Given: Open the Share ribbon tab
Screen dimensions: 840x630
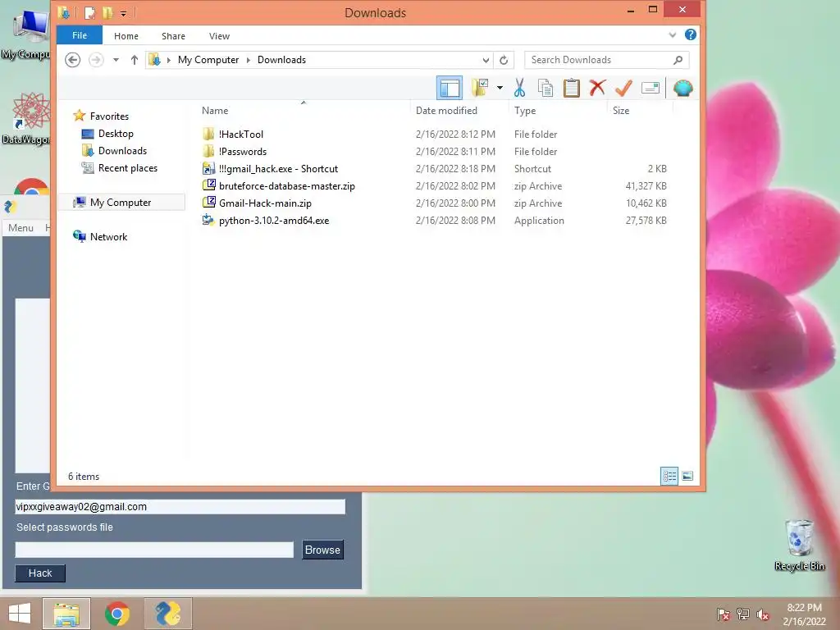Looking at the screenshot, I should point(173,36).
